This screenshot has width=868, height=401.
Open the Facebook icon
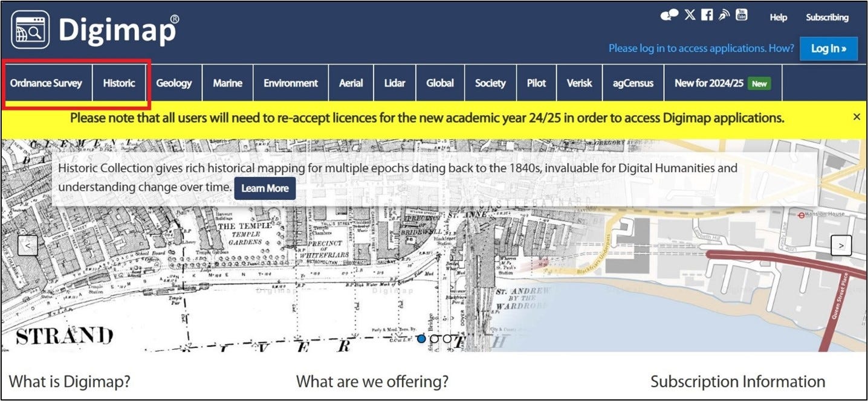pyautogui.click(x=707, y=15)
